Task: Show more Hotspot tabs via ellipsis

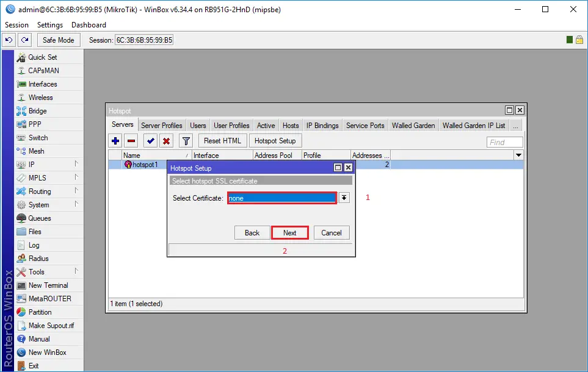Action: coord(515,126)
